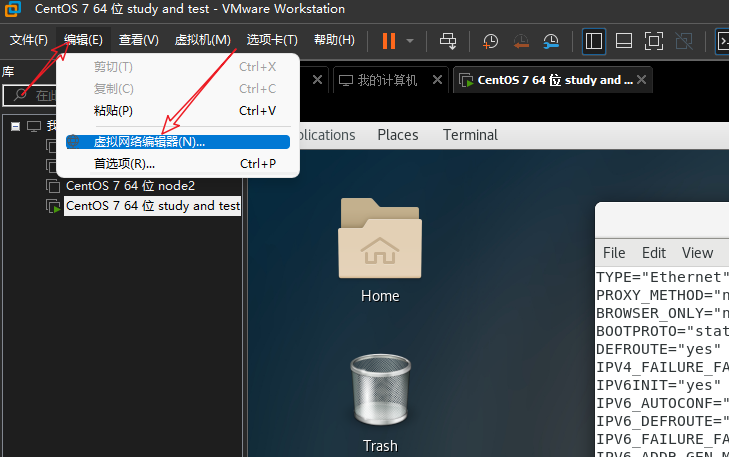Open the Places menu in CentOS
729x457 pixels.
[x=398, y=135]
